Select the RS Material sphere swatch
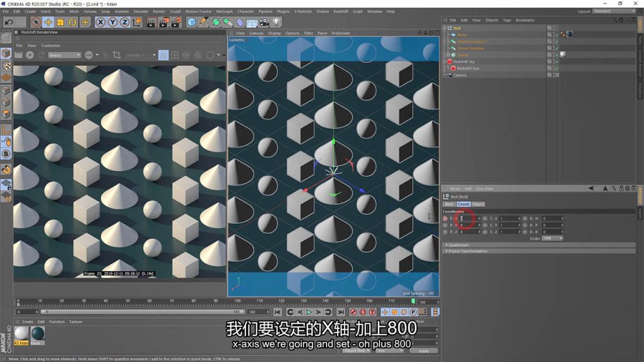644x362 pixels. 21,334
